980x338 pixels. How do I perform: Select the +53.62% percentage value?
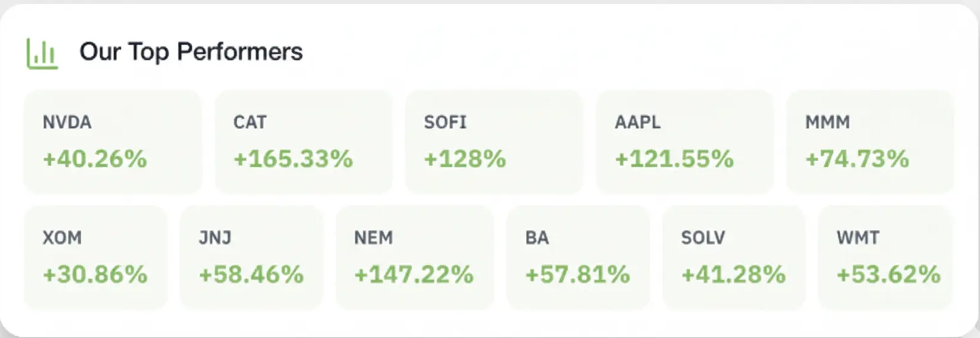tap(888, 275)
